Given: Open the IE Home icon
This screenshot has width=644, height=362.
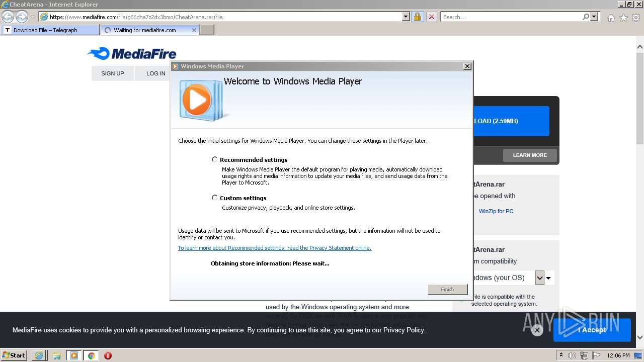Looking at the screenshot, I should click(611, 18).
